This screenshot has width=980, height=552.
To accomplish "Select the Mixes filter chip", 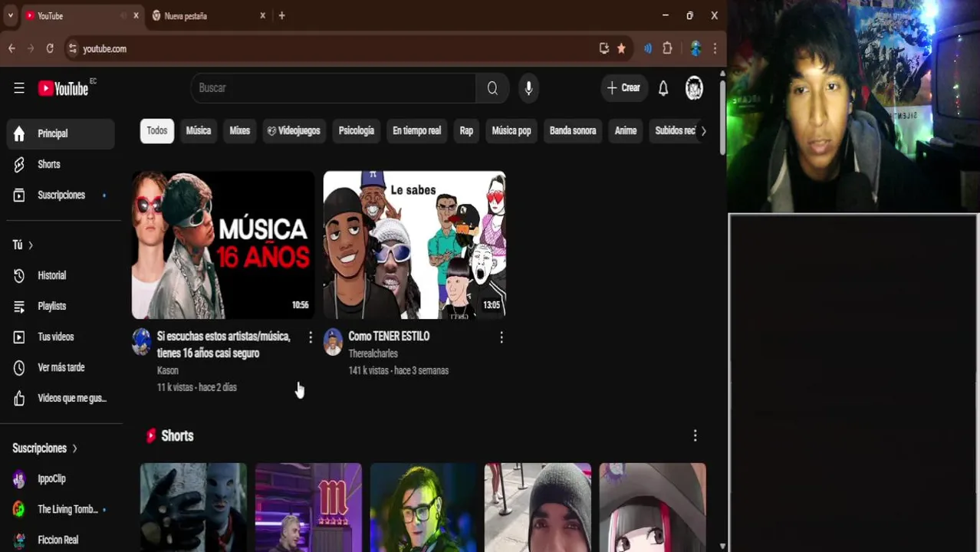I will (240, 131).
